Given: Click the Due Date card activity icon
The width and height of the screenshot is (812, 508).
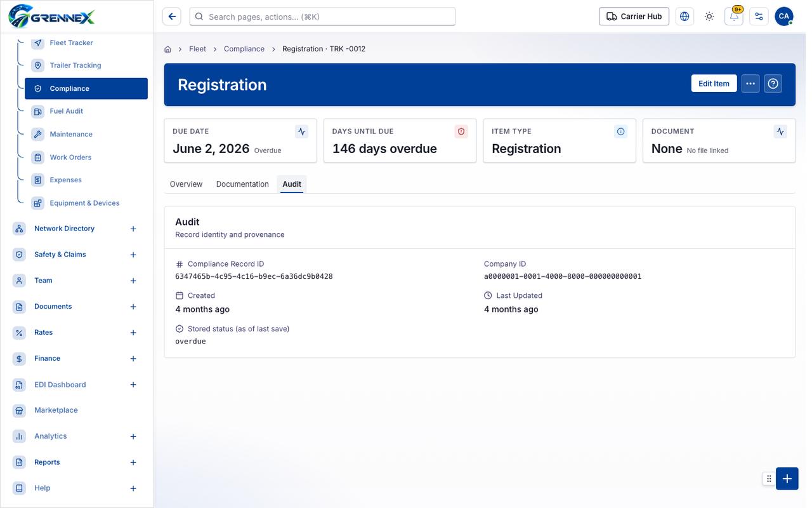Looking at the screenshot, I should pos(302,131).
